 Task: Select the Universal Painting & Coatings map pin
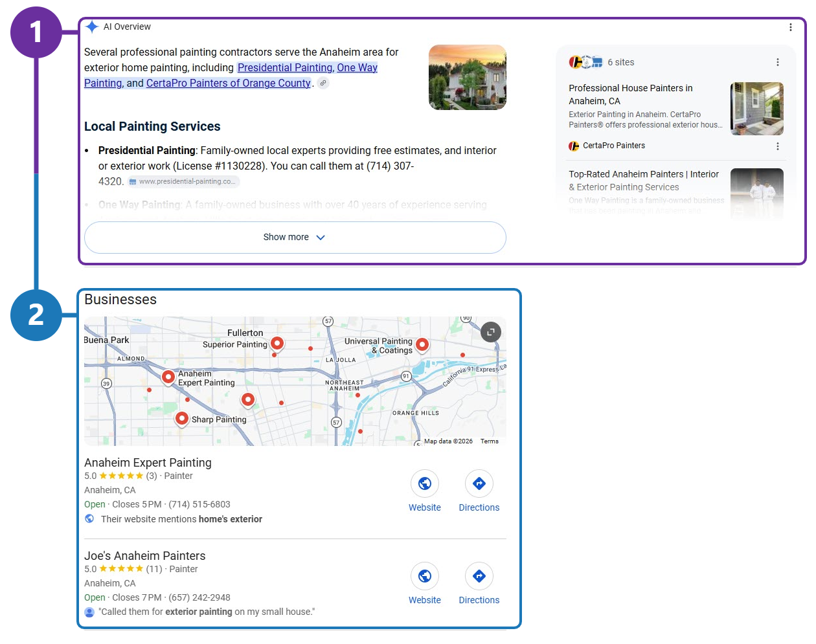pos(422,344)
